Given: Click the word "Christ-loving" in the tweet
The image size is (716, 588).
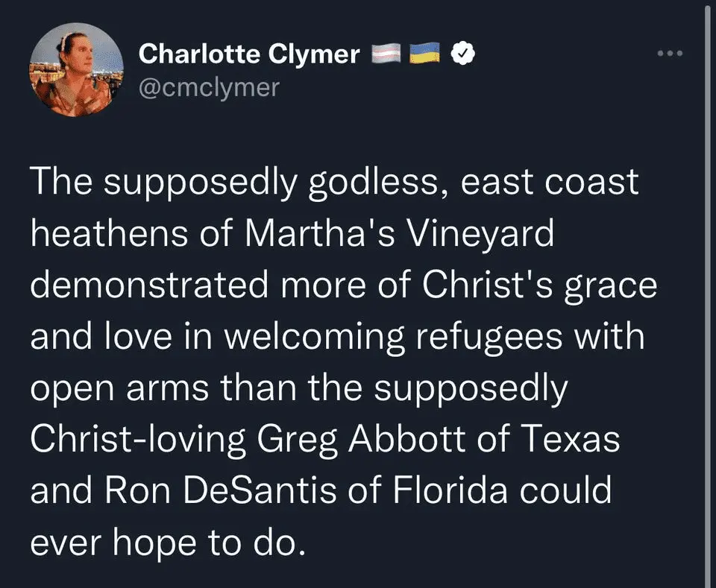Looking at the screenshot, I should [138, 439].
